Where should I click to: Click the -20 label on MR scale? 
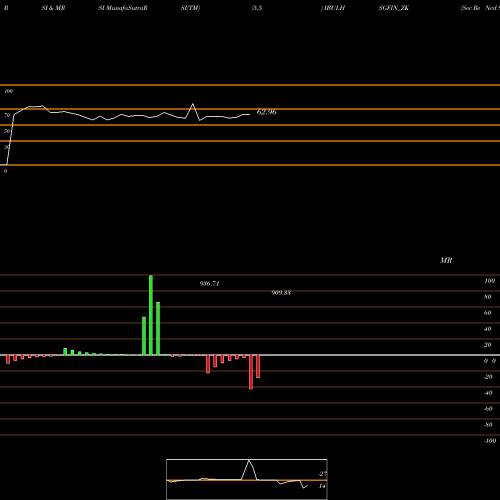488,377
